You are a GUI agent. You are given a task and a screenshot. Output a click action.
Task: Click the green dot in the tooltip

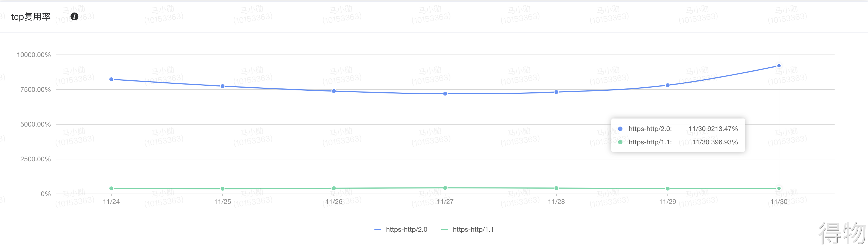pyautogui.click(x=620, y=142)
